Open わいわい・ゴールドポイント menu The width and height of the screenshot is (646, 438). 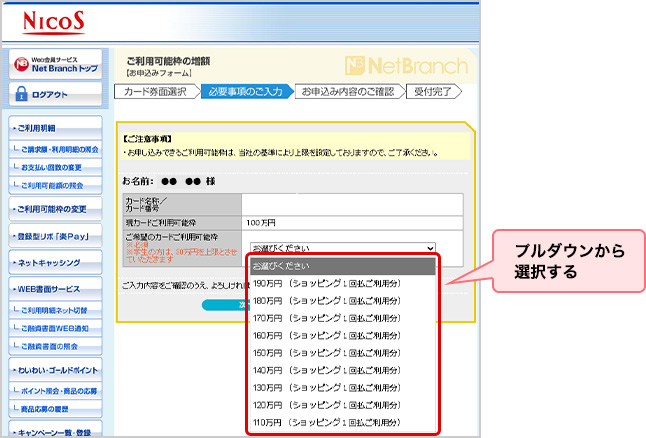click(x=56, y=370)
